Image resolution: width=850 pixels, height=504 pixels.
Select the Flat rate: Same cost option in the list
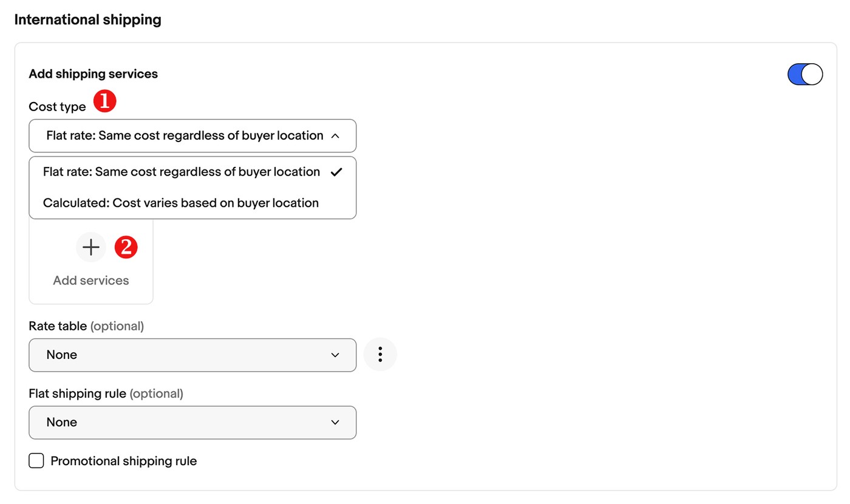[x=192, y=172]
